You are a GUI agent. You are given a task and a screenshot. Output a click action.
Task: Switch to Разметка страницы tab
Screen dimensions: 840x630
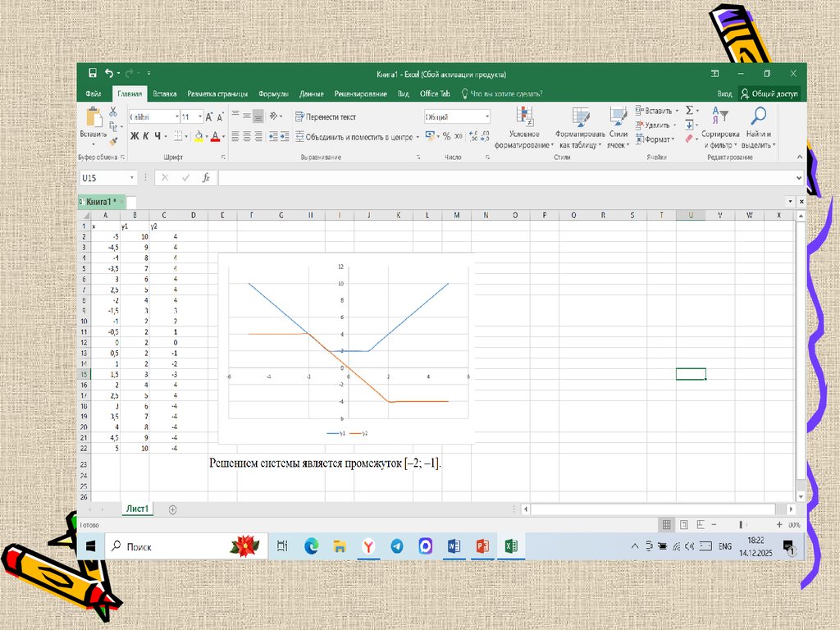(x=217, y=94)
